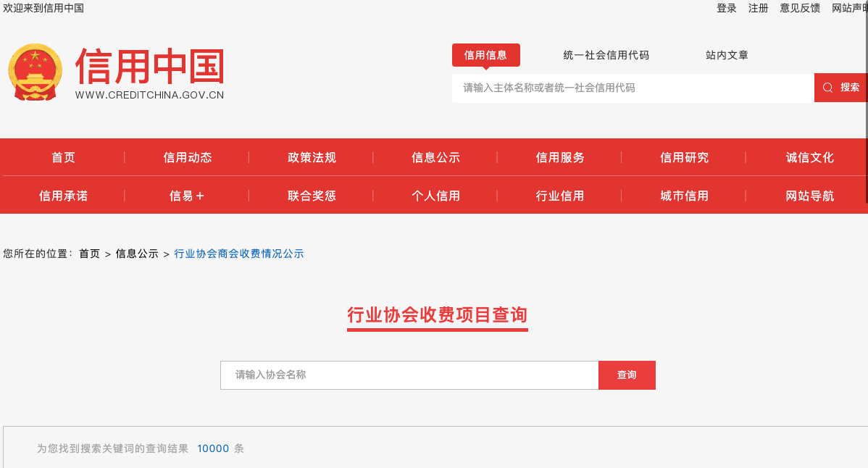Open 信用服务 navigation item
Image resolution: width=868 pixels, height=468 pixels.
tap(559, 158)
